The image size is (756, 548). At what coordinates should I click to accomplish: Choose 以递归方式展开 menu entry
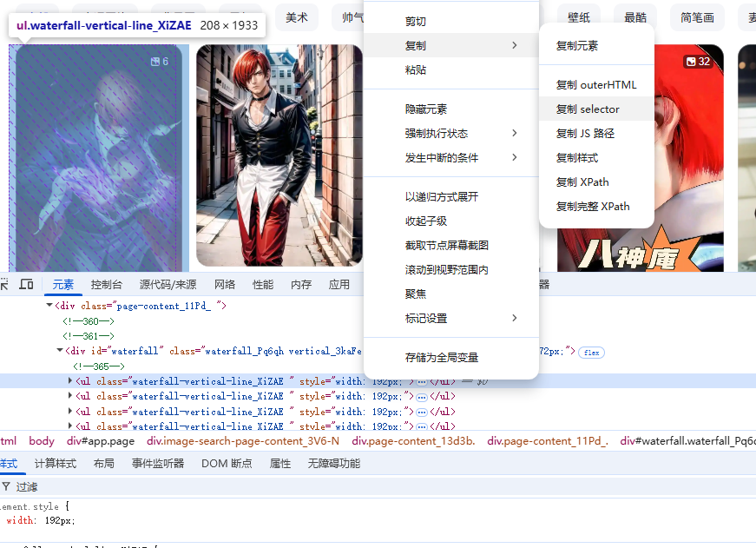(450, 197)
